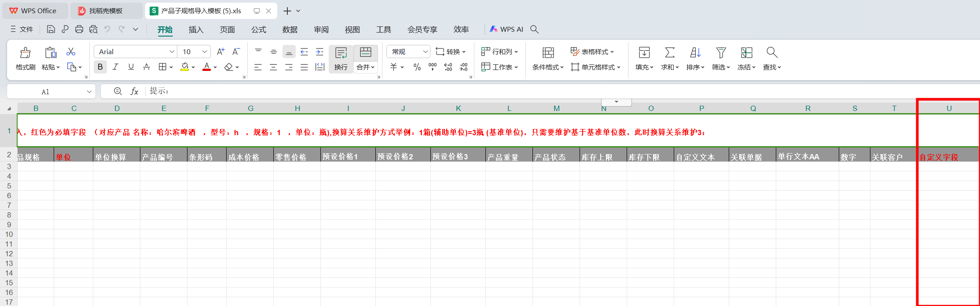Click the Sort (排序) icon

coord(695,53)
